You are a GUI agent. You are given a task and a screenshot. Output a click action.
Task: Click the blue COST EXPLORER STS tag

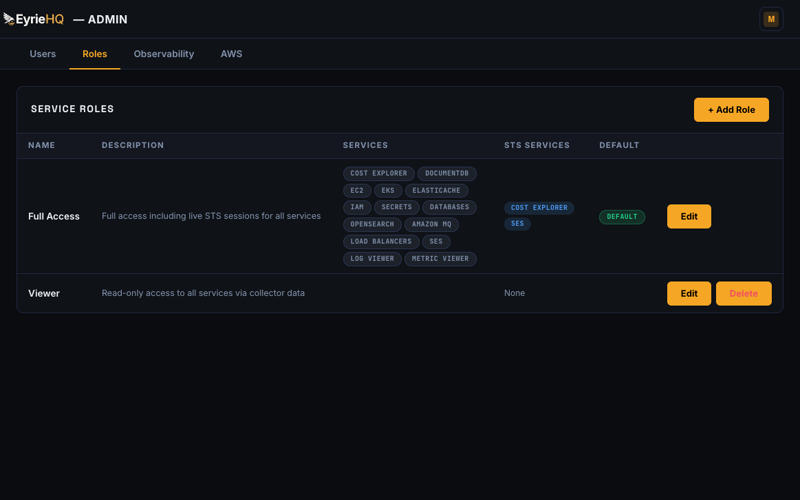(x=539, y=208)
